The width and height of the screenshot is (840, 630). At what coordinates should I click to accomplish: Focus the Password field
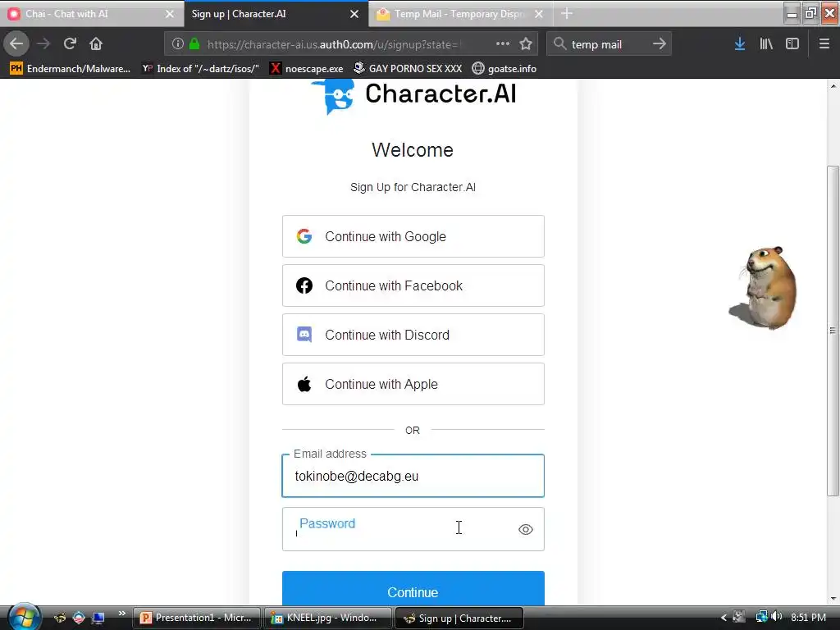pos(413,529)
